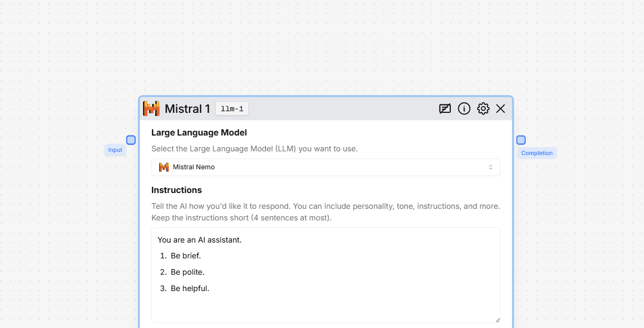Image resolution: width=644 pixels, height=328 pixels.
Task: Click inside the Instructions text area
Action: pos(326,275)
